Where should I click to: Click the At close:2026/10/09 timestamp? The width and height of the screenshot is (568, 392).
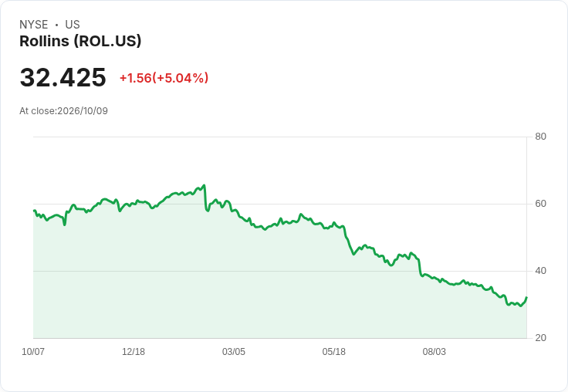[64, 111]
